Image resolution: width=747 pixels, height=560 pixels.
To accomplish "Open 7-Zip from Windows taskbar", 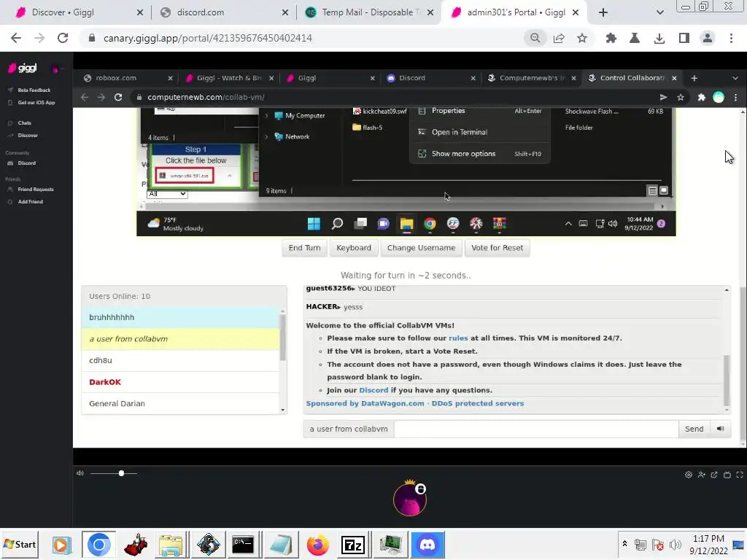I will pyautogui.click(x=354, y=544).
